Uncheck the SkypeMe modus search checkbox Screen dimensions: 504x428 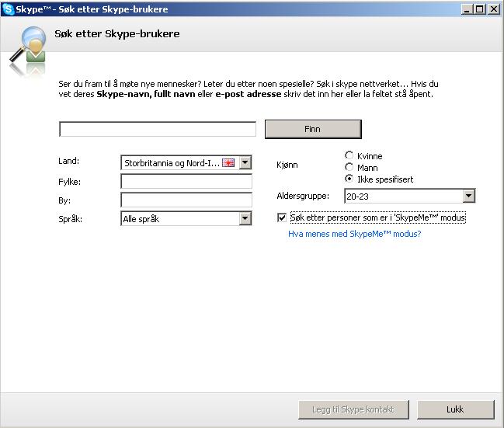coord(282,217)
